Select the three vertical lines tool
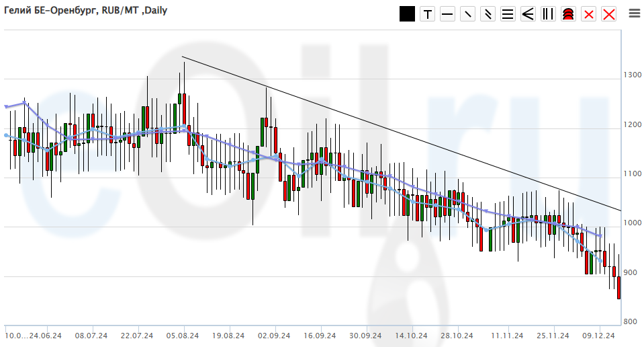644x347 pixels. (x=549, y=14)
